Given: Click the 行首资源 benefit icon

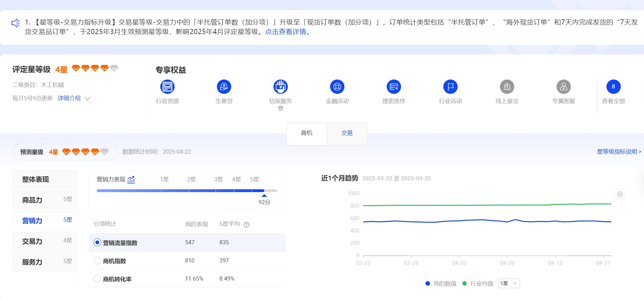Looking at the screenshot, I should (167, 87).
